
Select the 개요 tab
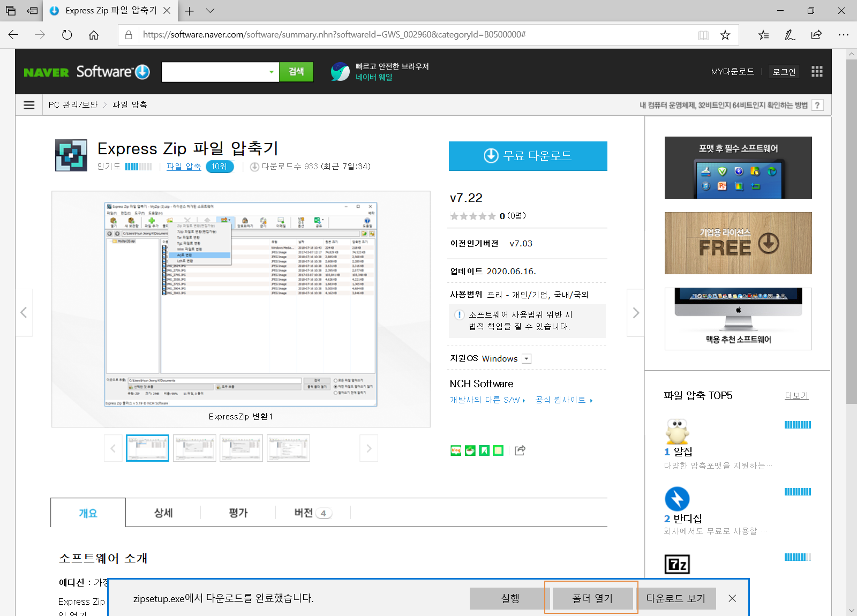(x=88, y=513)
